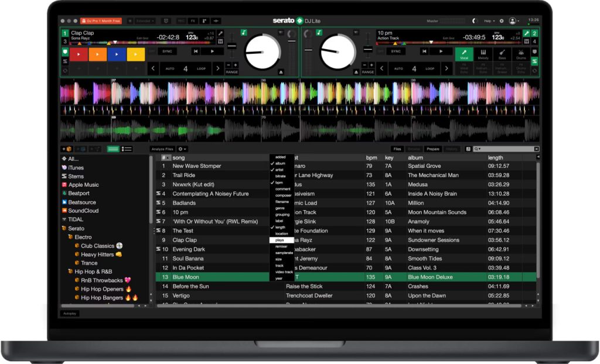Click the Autoplay button
The width and height of the screenshot is (600, 364).
pos(70,314)
